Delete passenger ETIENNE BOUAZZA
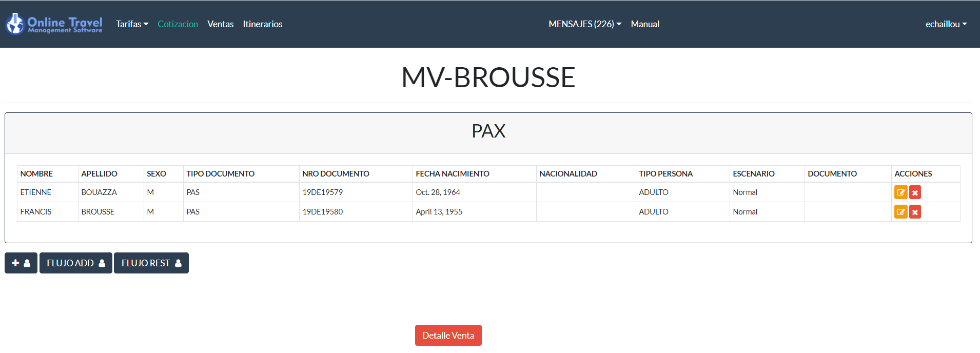The image size is (980, 353). pos(915,192)
